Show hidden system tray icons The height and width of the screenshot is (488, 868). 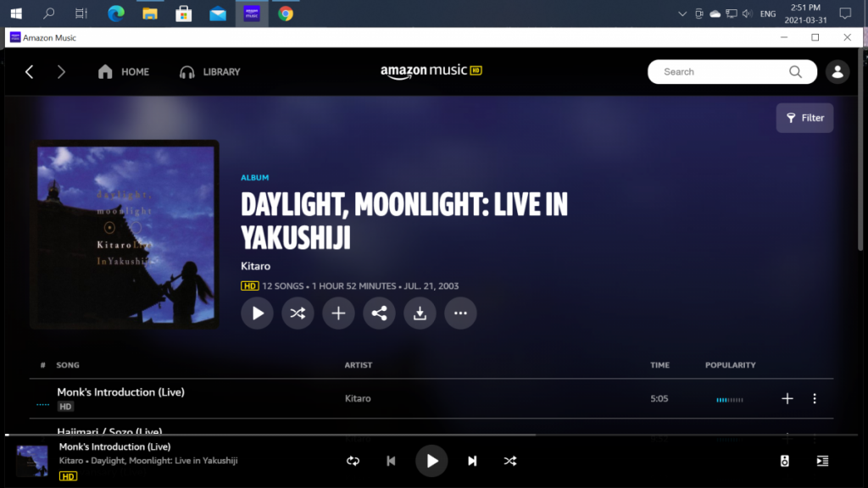click(x=682, y=14)
